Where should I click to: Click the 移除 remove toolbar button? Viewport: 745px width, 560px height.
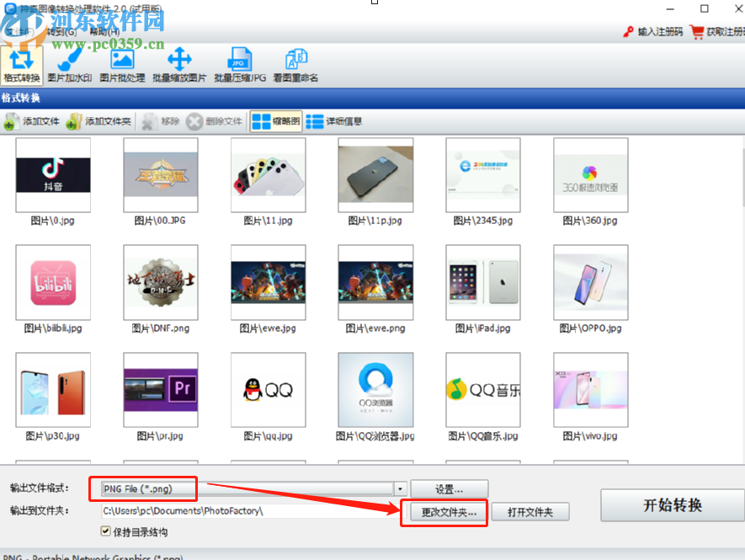[161, 122]
